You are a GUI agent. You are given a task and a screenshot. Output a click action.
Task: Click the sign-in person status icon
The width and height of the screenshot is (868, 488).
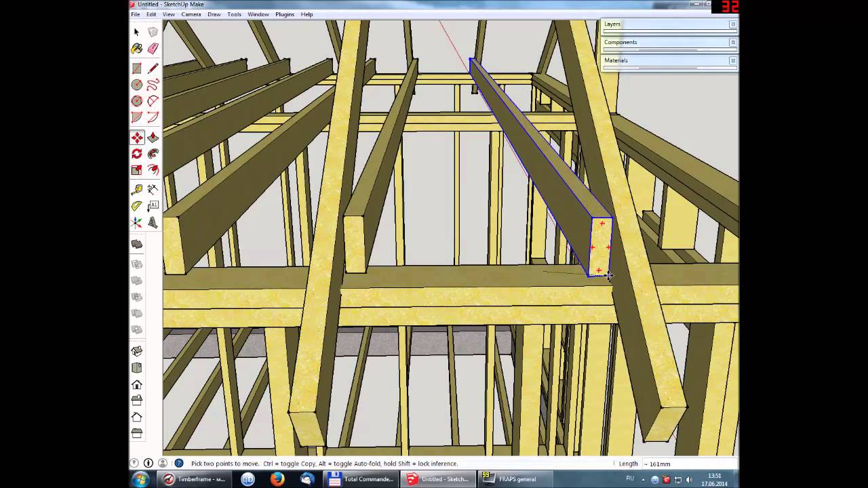pos(163,464)
